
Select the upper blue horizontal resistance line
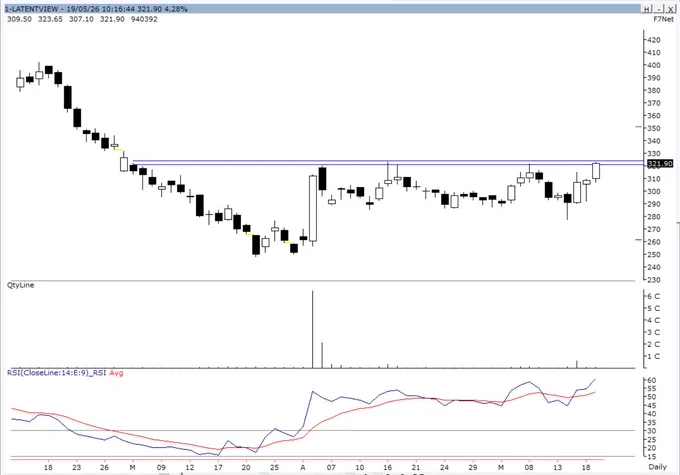[x=388, y=161]
